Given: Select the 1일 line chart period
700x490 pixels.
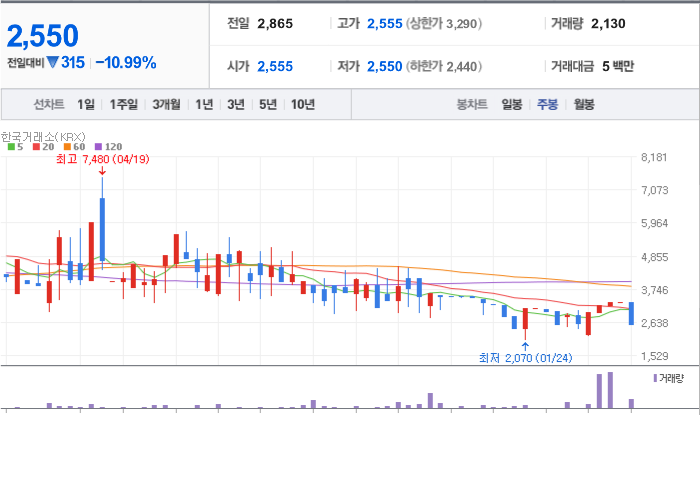Looking at the screenshot, I should click(86, 104).
